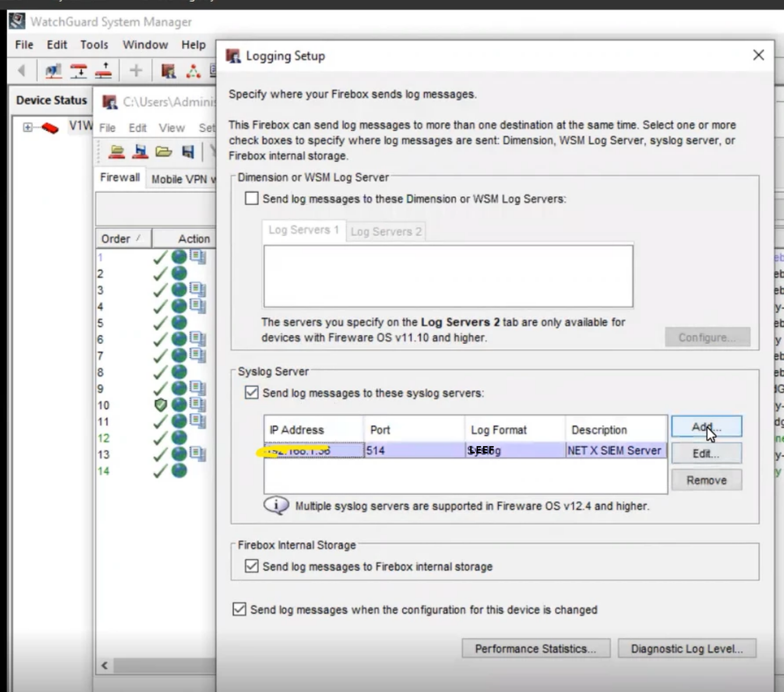Image resolution: width=784 pixels, height=692 pixels.
Task: Select the Firewall tab in Policy Manager
Action: (120, 178)
